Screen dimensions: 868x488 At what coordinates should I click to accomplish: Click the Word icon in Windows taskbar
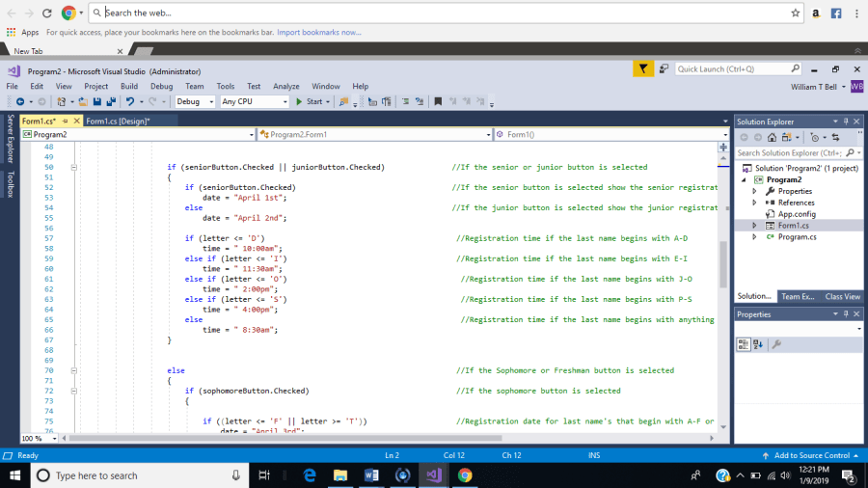(371, 475)
